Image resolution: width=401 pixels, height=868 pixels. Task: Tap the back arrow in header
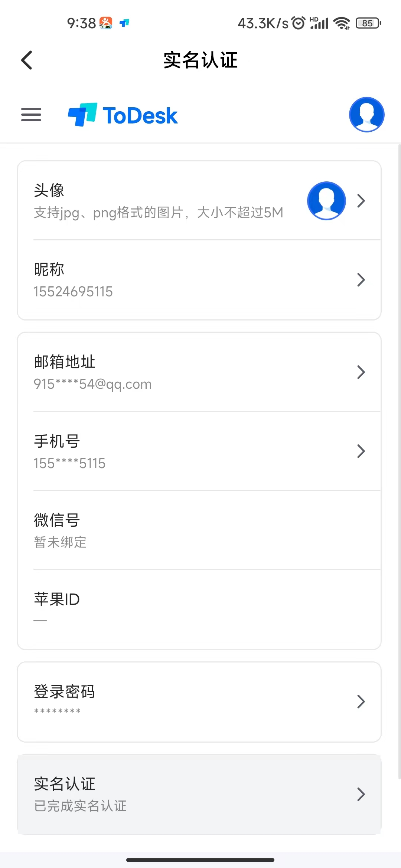(27, 60)
